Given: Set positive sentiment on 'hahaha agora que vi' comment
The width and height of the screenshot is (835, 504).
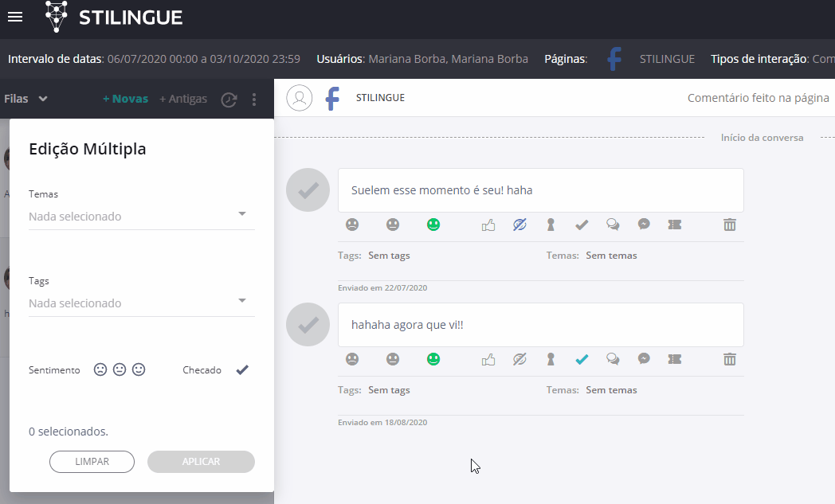Looking at the screenshot, I should (x=433, y=359).
